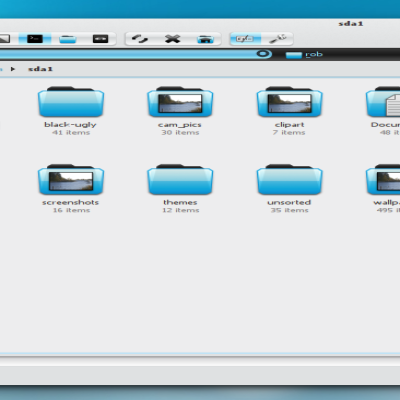This screenshot has width=400, height=400.
Task: Click the "16 items" count text
Action: click(x=71, y=210)
